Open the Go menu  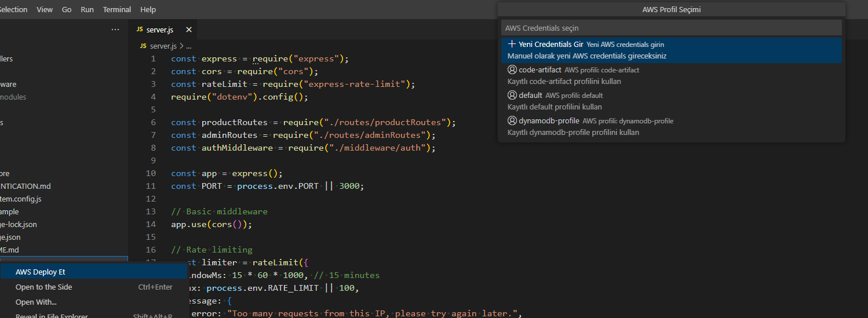coord(67,9)
